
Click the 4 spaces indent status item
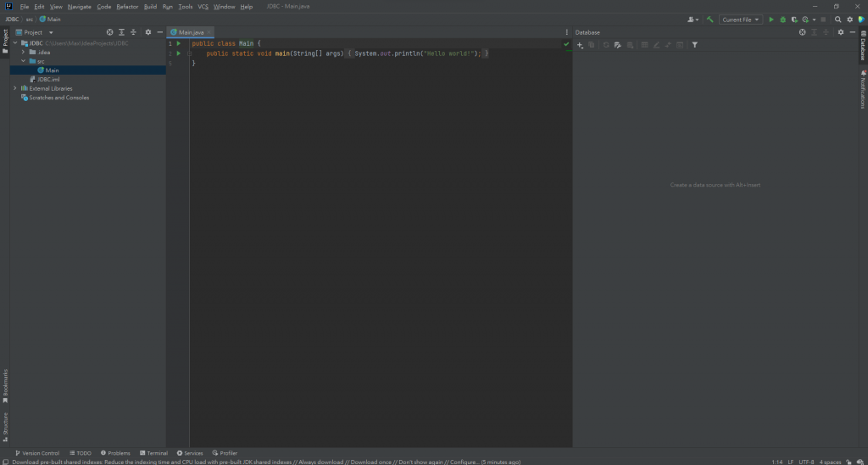click(x=831, y=461)
